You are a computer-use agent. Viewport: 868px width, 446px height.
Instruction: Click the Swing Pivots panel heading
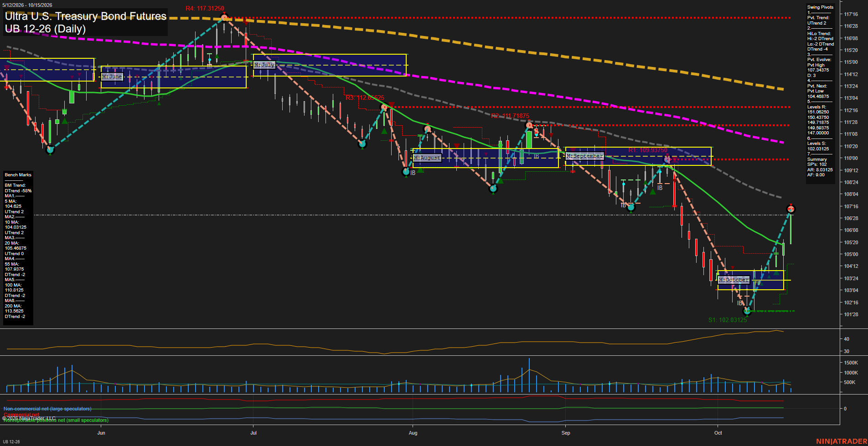(820, 7)
